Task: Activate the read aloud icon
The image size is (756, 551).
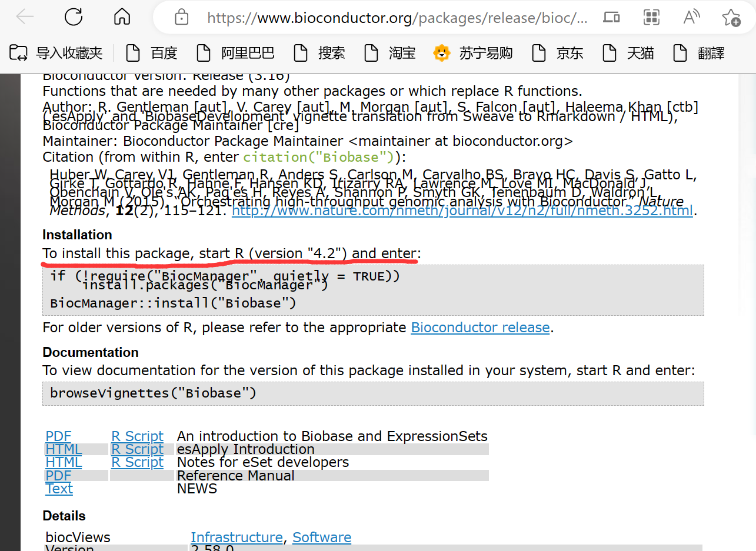Action: [691, 17]
